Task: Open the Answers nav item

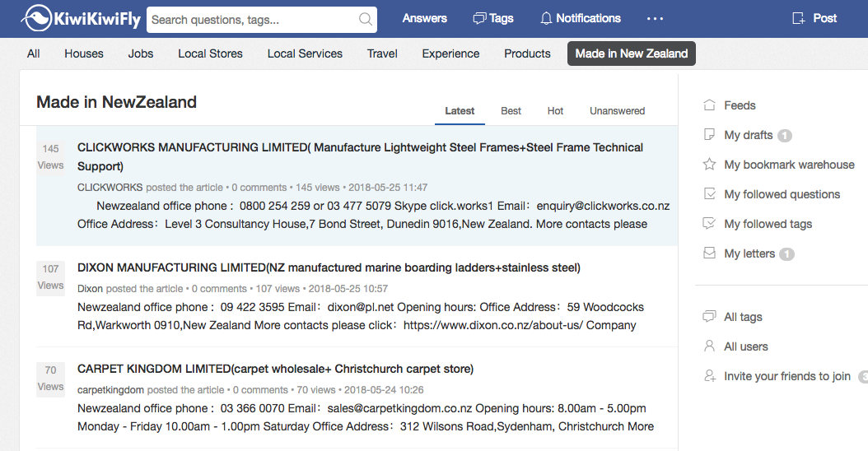Action: tap(425, 18)
